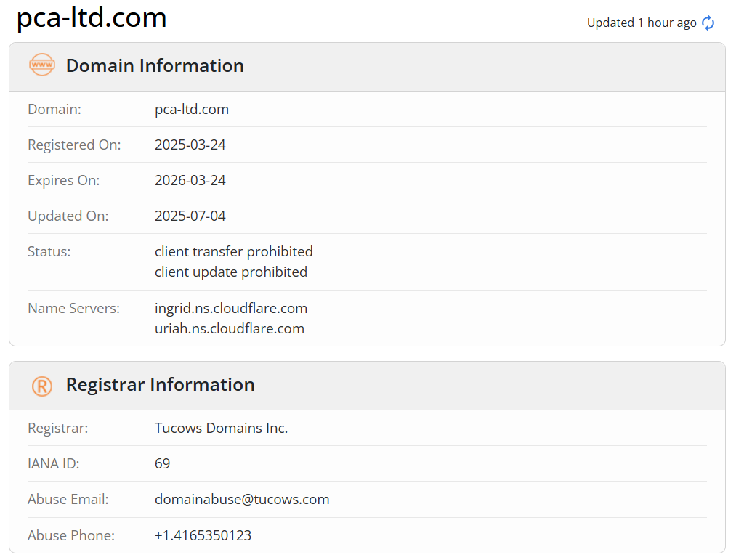
Task: Click the domainabuse@tucows.com email
Action: click(242, 500)
